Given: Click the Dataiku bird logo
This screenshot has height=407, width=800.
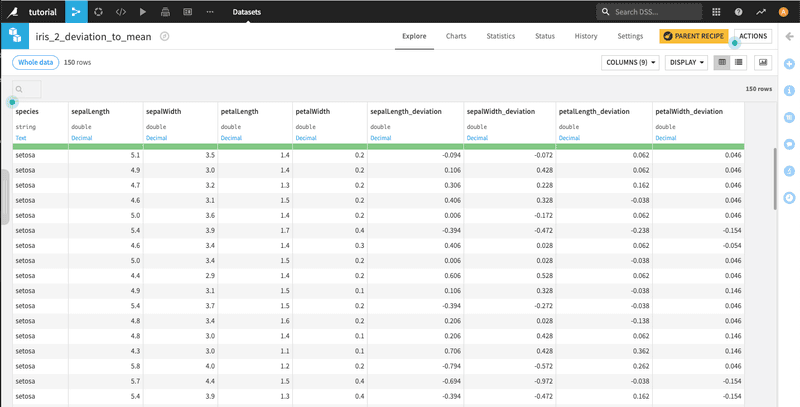Looking at the screenshot, I should [x=11, y=12].
